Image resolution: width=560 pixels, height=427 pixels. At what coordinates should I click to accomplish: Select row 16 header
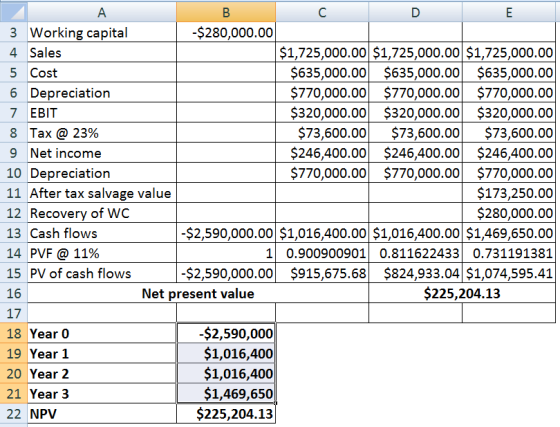(x=14, y=293)
